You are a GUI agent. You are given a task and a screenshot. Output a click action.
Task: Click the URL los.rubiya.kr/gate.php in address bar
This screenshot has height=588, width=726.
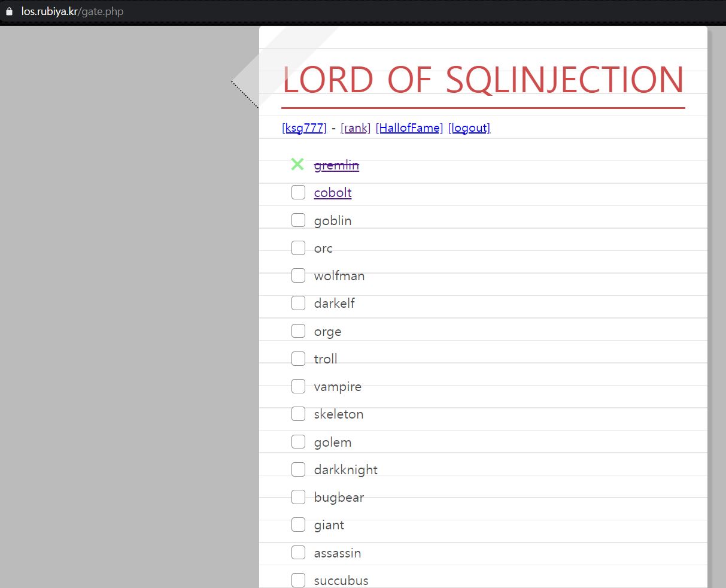72,11
